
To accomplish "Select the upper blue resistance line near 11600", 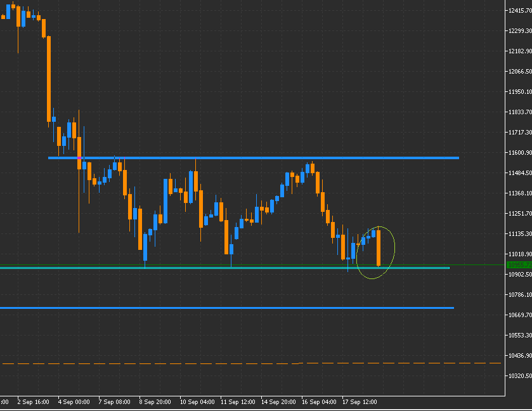I will 254,158.
